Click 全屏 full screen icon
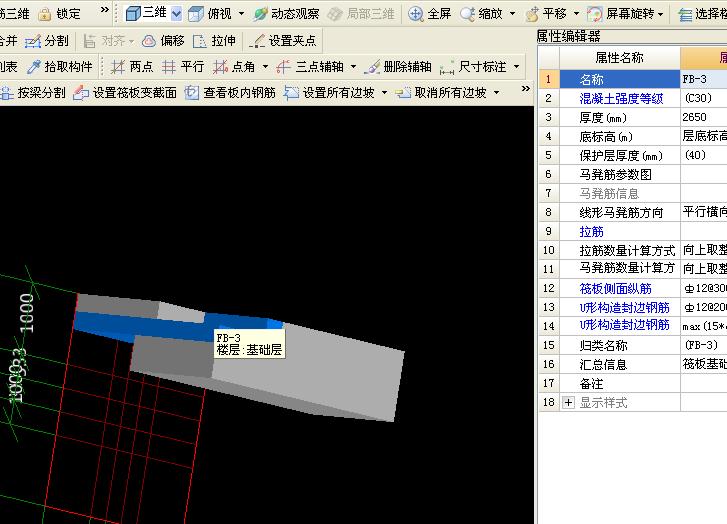The height and width of the screenshot is (524, 727). pos(415,14)
